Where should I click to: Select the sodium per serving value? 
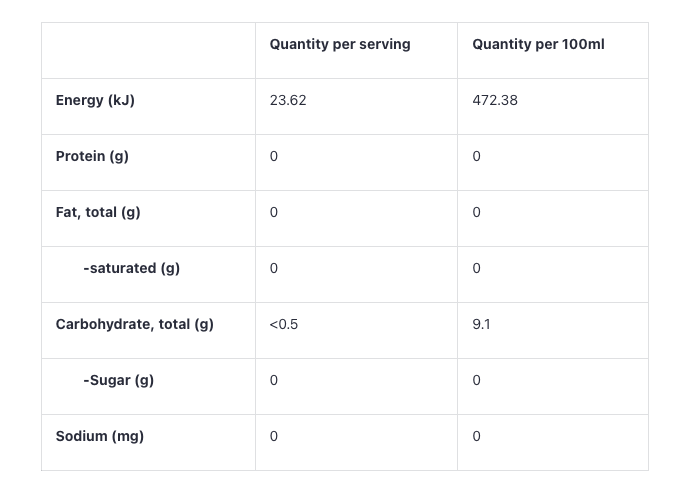pos(274,437)
